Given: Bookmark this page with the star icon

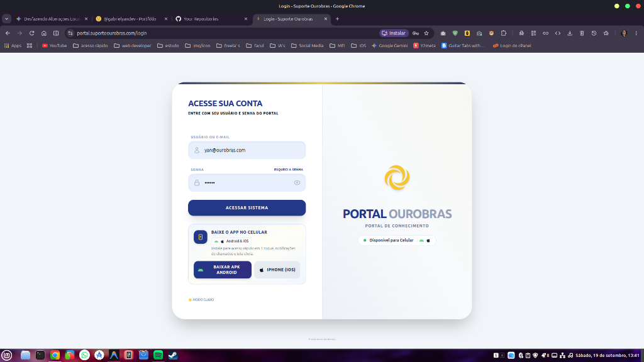Looking at the screenshot, I should point(426,33).
